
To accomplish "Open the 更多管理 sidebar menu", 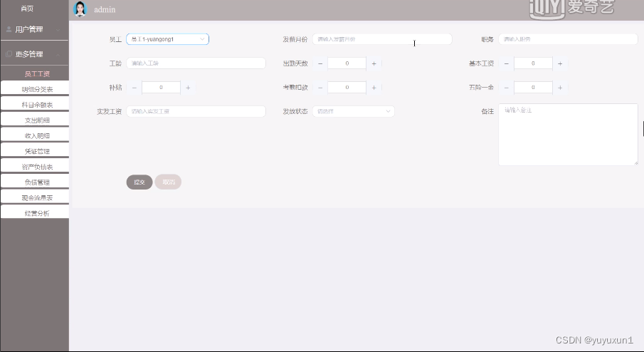I will [x=34, y=54].
